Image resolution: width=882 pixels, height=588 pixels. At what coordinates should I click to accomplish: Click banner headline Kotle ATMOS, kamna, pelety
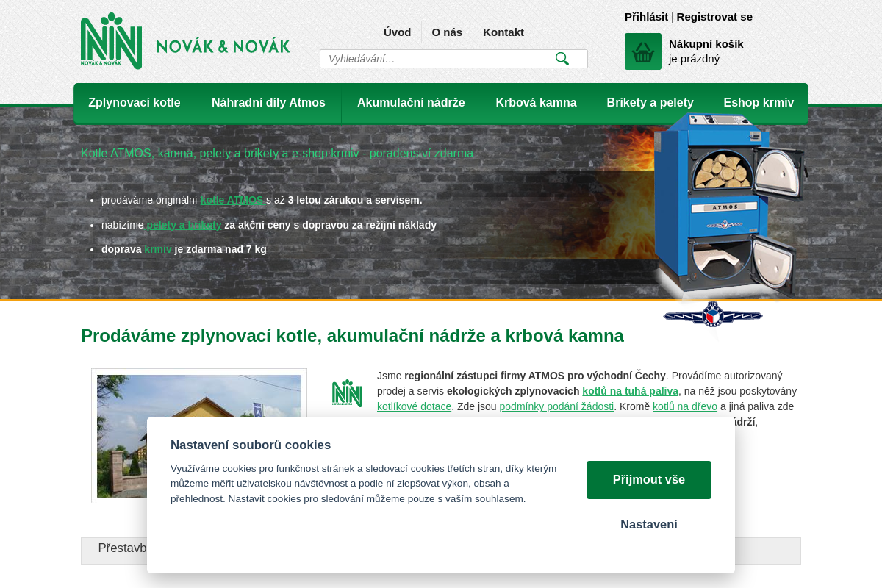(x=277, y=153)
